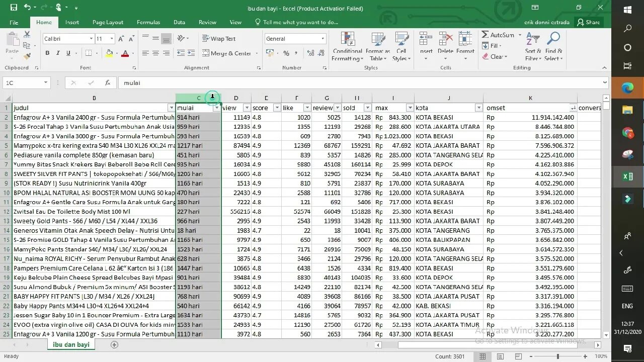Toggle Italic formatting
The image size is (644, 362).
coord(58,53)
